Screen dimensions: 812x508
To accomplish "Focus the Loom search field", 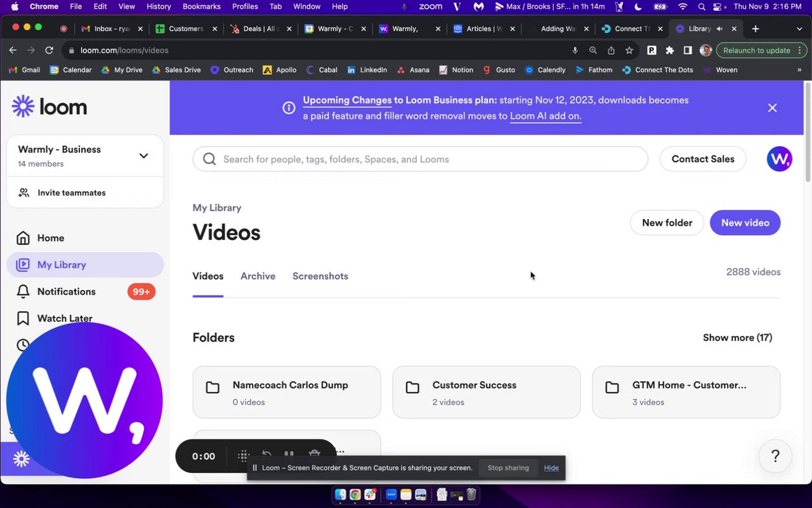I will click(421, 159).
